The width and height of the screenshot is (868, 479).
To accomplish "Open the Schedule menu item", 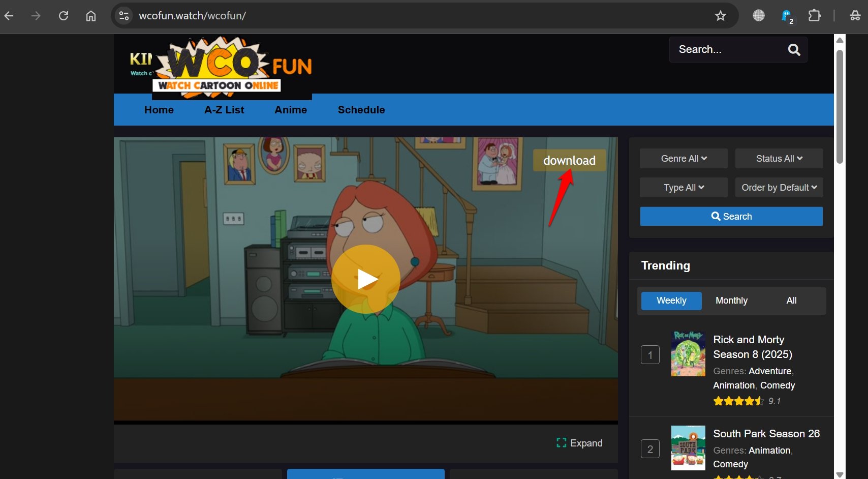I will [x=361, y=110].
